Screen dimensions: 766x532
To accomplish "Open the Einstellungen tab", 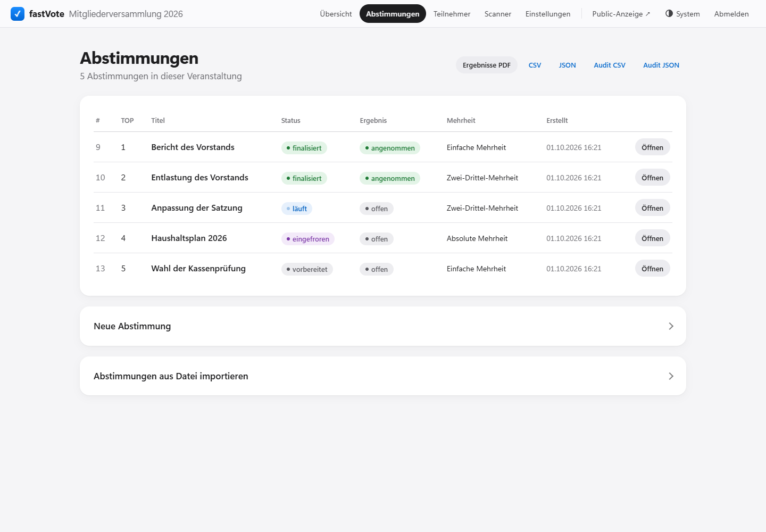I will click(x=548, y=14).
